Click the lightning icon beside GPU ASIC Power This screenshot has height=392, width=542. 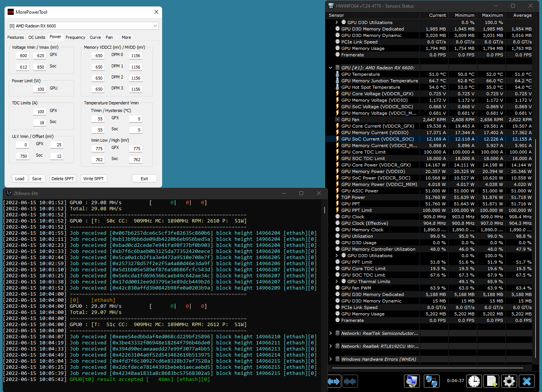pyautogui.click(x=337, y=191)
